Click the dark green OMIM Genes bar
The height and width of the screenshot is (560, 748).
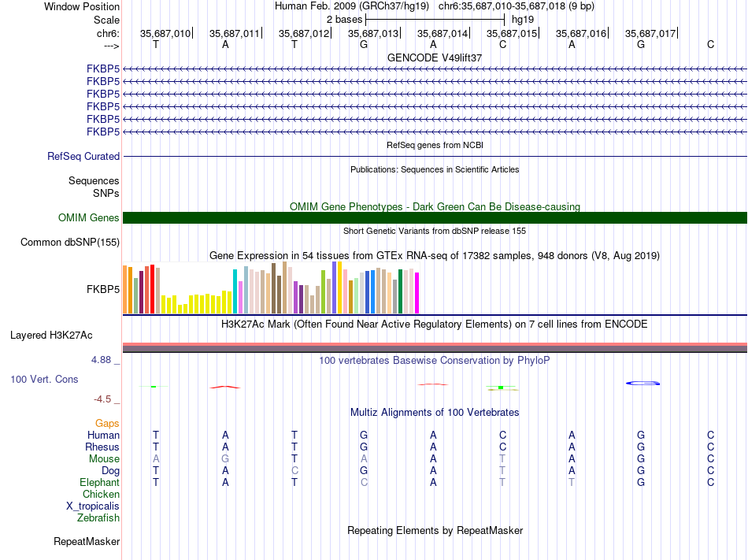pyautogui.click(x=435, y=218)
